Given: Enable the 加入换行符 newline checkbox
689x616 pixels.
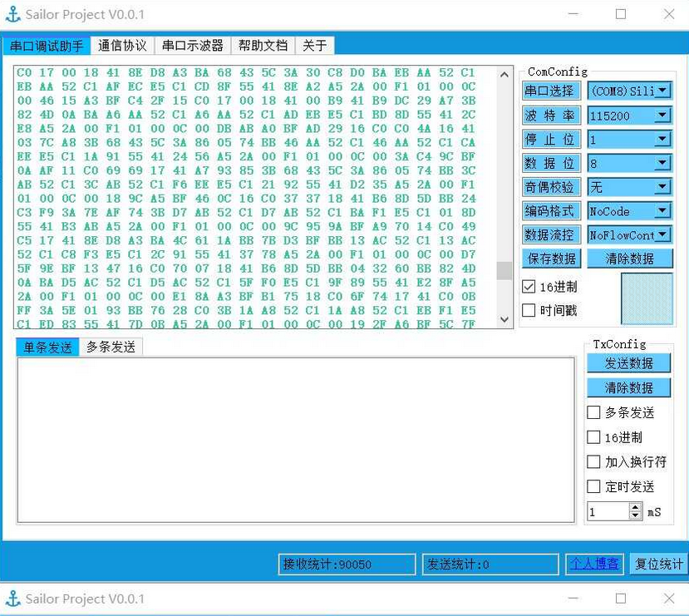Looking at the screenshot, I should click(x=593, y=461).
